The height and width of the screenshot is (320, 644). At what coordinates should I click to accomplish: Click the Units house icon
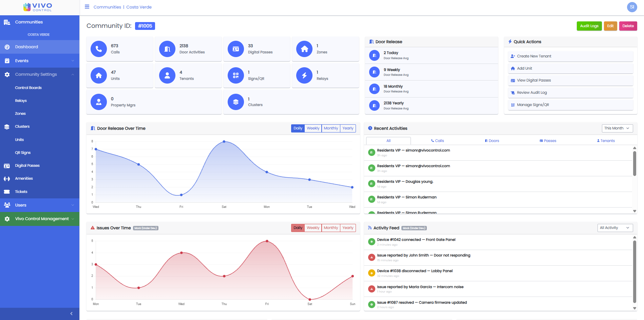tap(99, 75)
